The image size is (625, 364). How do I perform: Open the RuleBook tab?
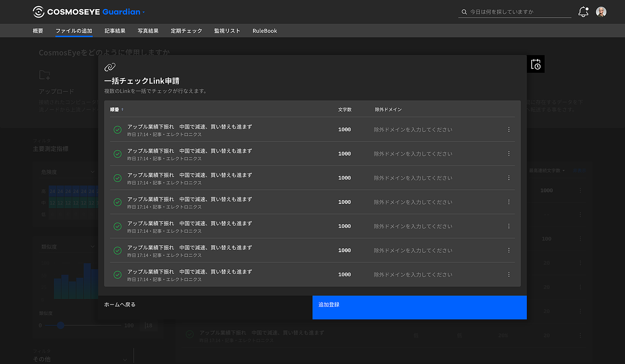264,30
